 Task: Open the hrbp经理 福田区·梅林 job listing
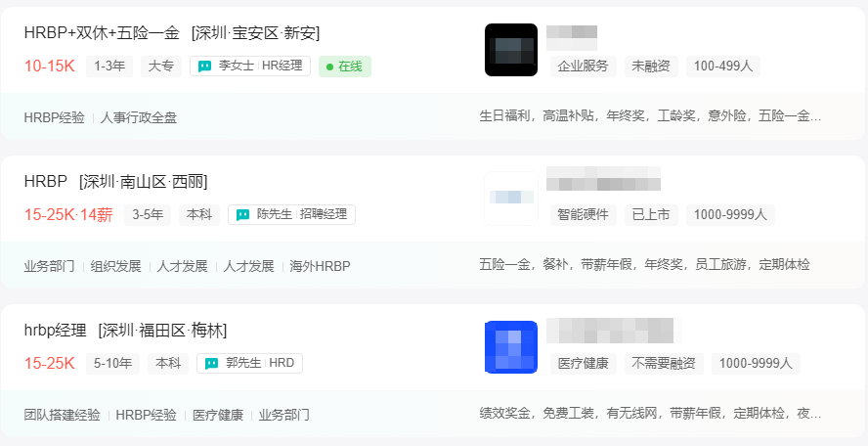tap(125, 331)
